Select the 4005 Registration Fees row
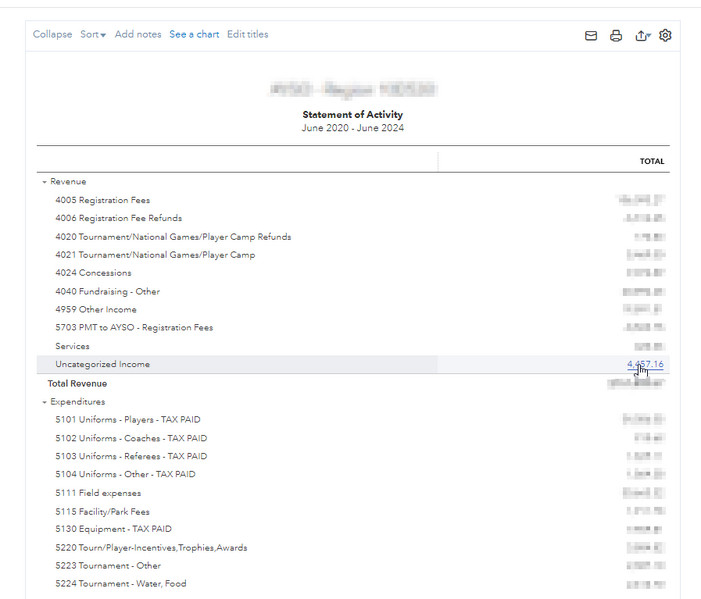The image size is (701, 599). coord(103,200)
